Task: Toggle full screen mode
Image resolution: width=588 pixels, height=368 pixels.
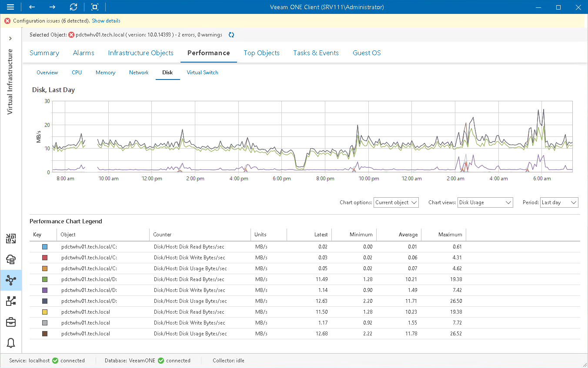Action: (94, 7)
